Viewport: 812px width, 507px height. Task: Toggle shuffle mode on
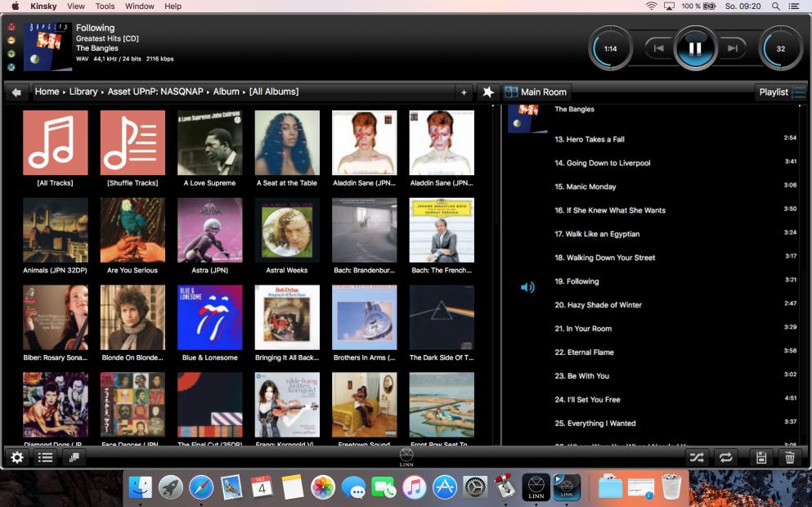(x=697, y=457)
